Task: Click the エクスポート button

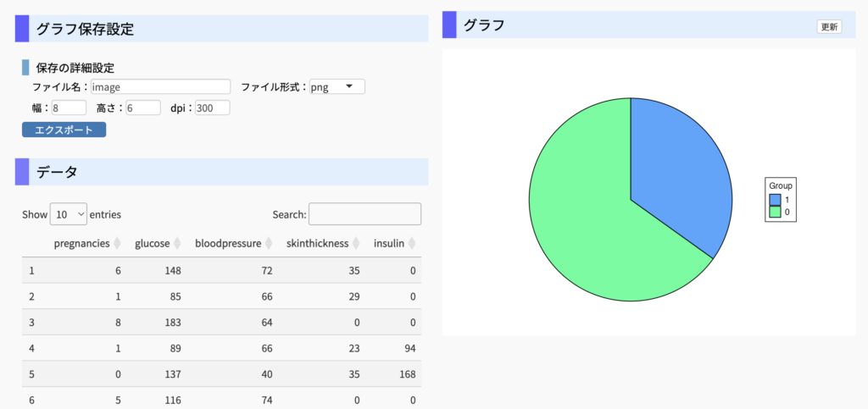Action: (x=64, y=130)
